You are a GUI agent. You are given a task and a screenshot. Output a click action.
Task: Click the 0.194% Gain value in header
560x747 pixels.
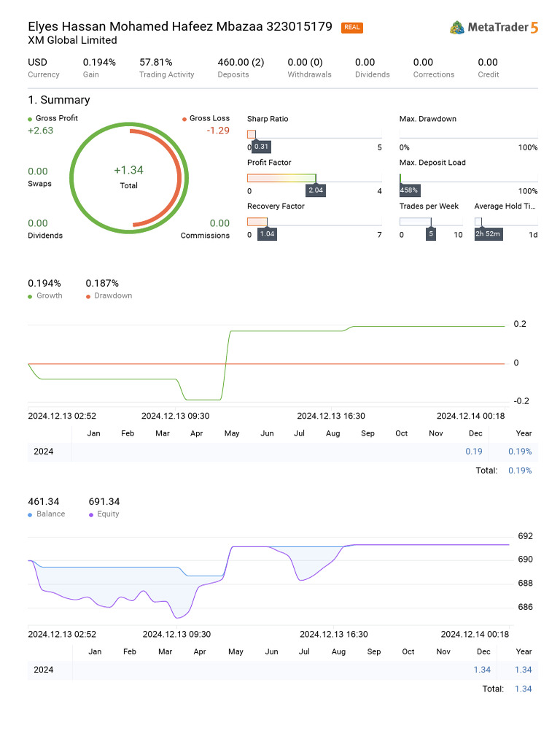pos(99,63)
